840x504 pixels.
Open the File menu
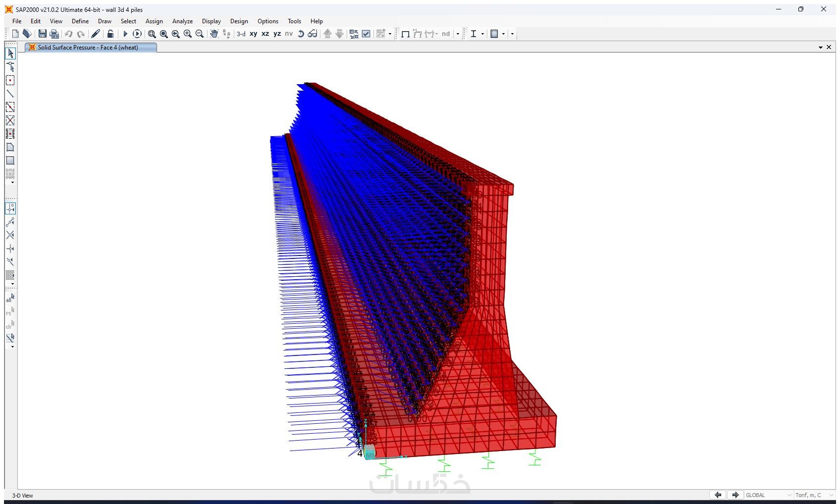click(17, 21)
